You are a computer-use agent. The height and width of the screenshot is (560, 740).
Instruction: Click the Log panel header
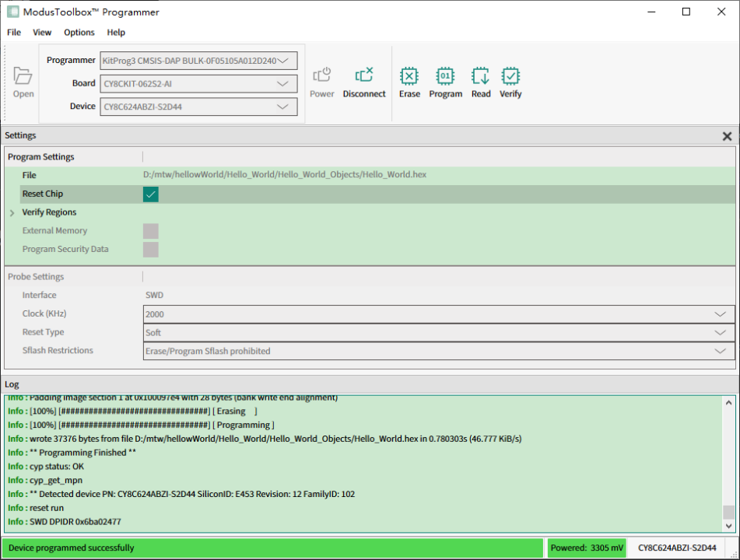pyautogui.click(x=12, y=384)
